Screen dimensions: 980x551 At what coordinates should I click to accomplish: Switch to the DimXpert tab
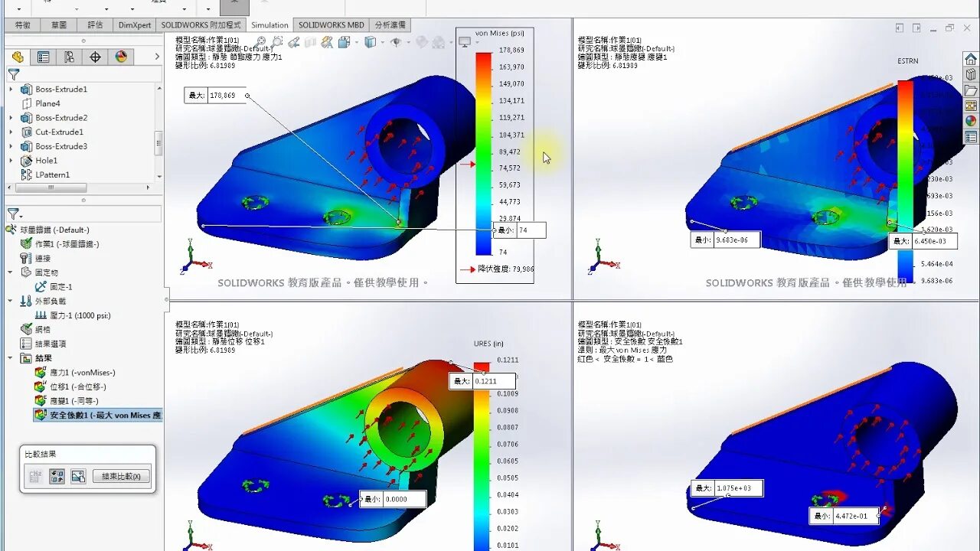click(x=135, y=24)
